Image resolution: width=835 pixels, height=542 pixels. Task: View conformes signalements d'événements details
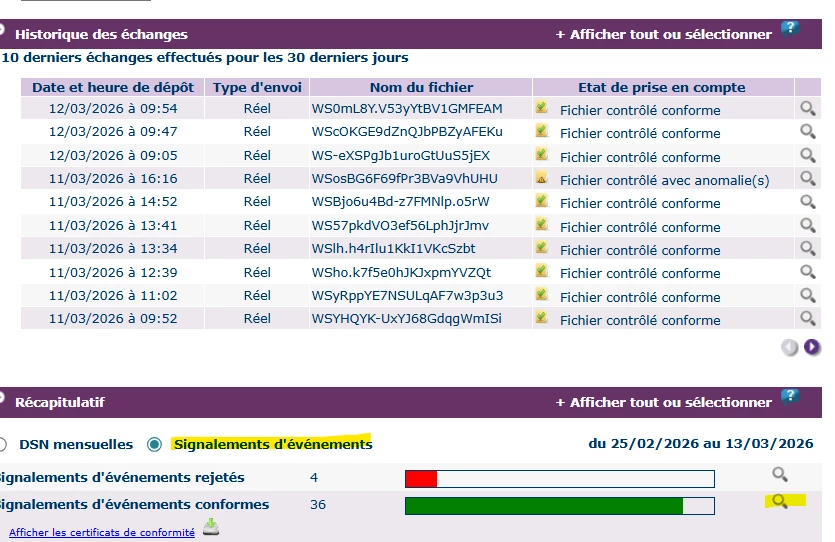(x=780, y=501)
